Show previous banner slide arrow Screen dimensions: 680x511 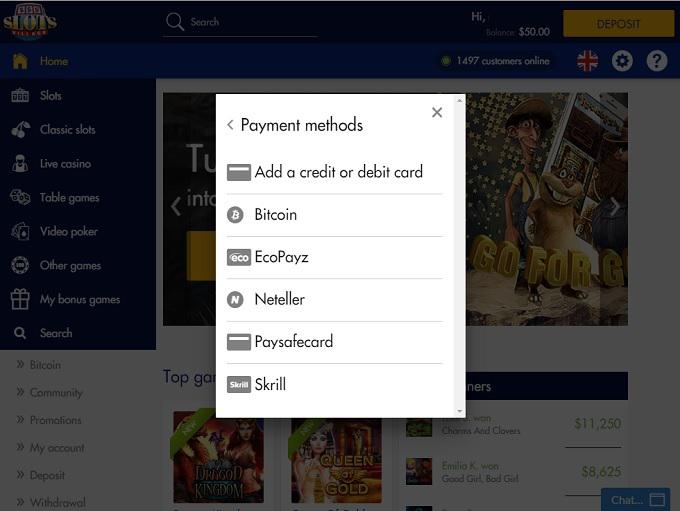coord(176,206)
